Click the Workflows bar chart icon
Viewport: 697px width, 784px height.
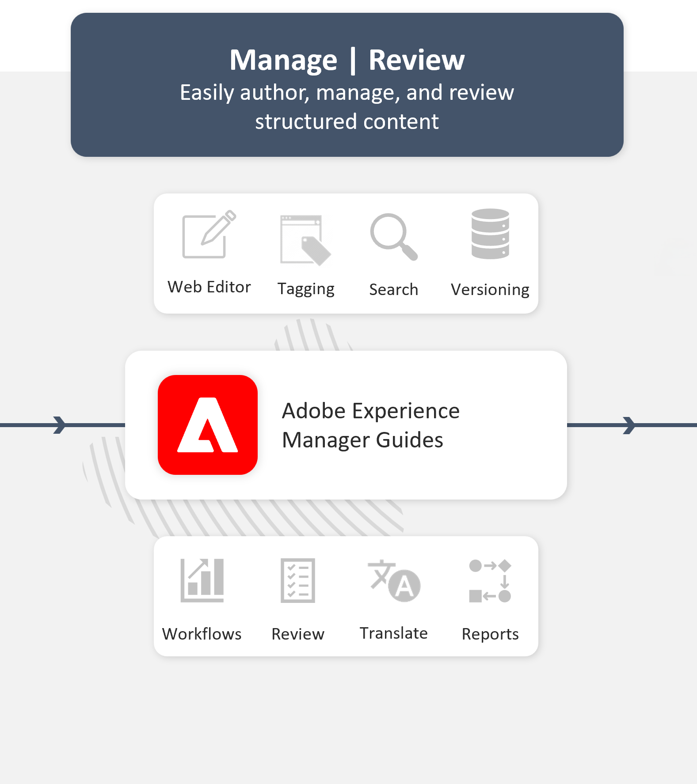tap(202, 580)
